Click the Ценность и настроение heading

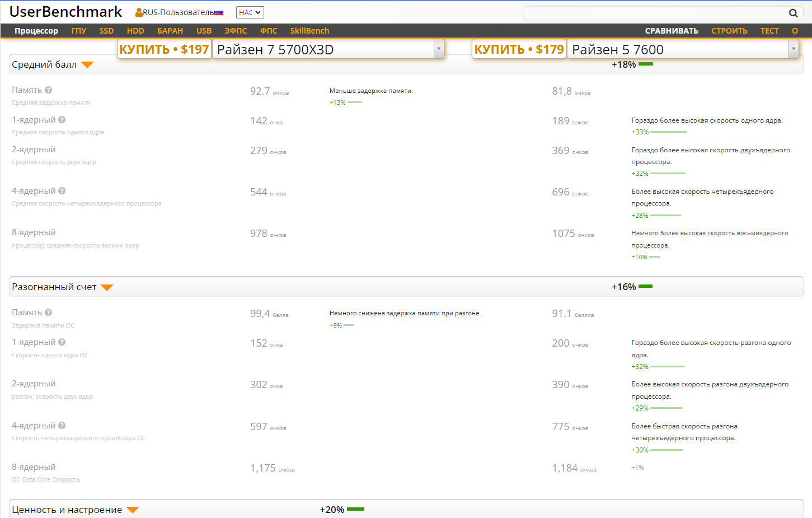point(67,510)
